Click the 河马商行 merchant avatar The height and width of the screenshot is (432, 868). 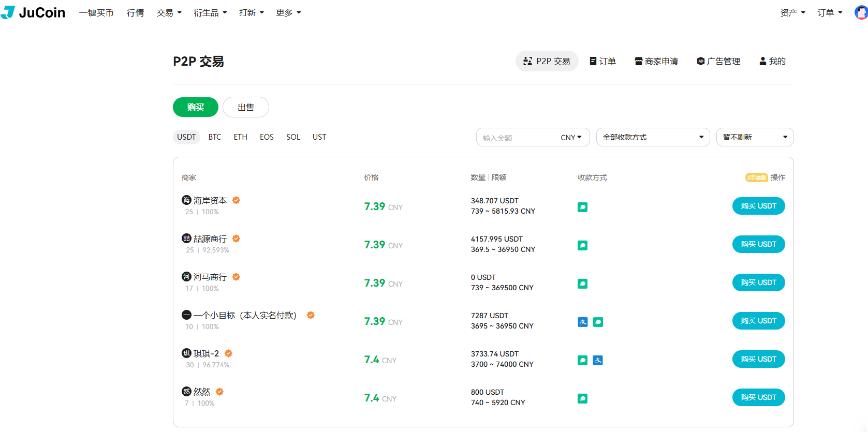(x=186, y=277)
